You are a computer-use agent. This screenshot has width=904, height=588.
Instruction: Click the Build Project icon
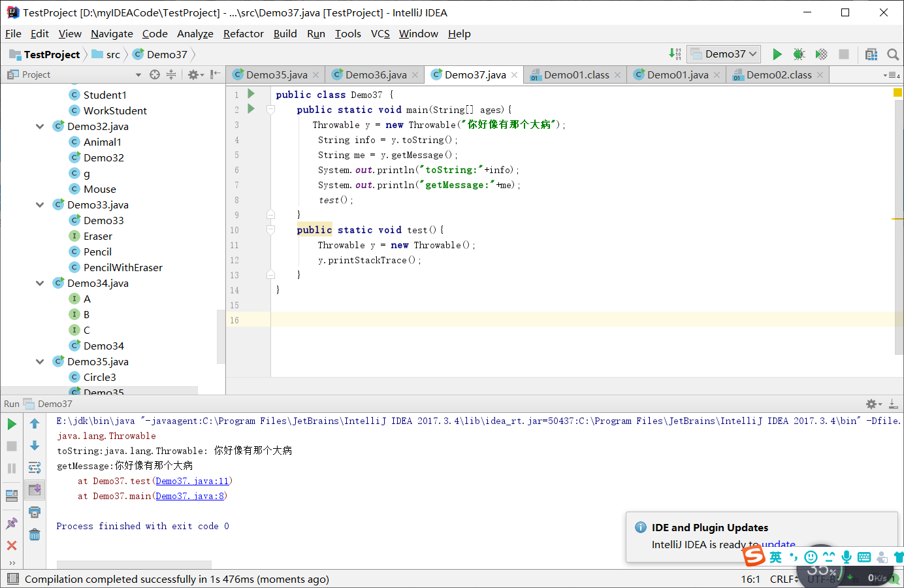pyautogui.click(x=675, y=54)
